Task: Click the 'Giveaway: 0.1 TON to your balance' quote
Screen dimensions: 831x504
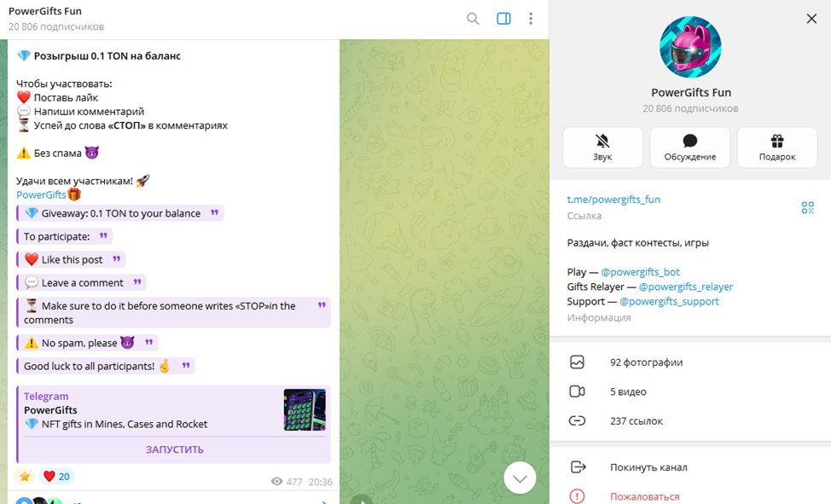Action: point(119,213)
